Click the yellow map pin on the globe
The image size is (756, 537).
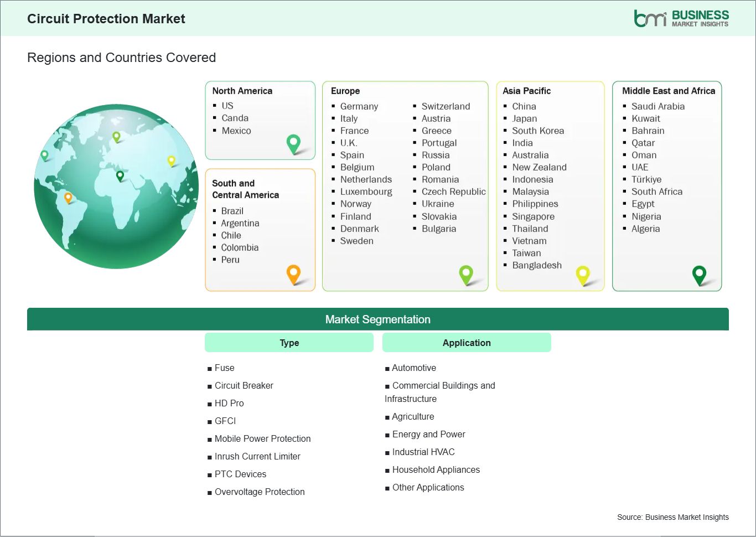[171, 161]
